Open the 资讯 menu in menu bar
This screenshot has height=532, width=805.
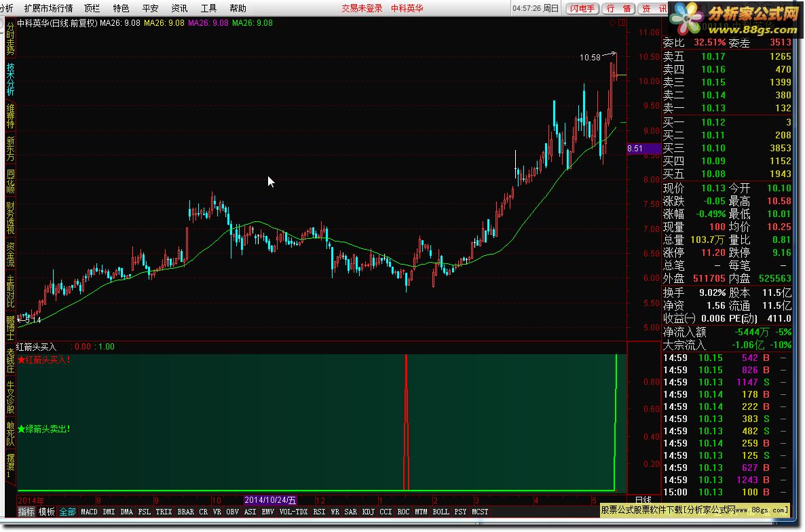pyautogui.click(x=180, y=8)
